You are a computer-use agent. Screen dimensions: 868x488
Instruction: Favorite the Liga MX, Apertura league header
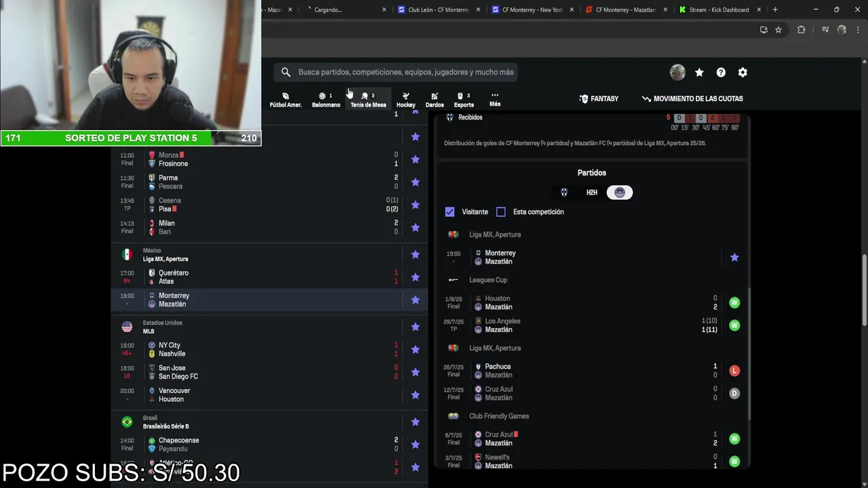click(x=415, y=255)
